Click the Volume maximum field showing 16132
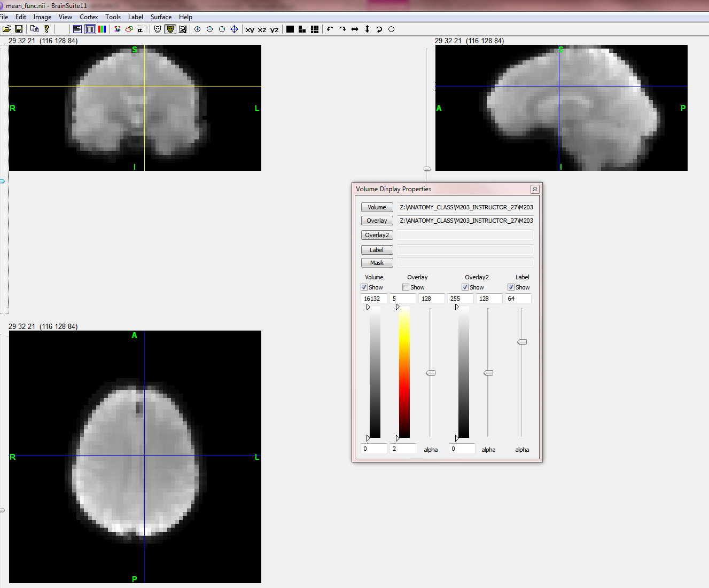Image resolution: width=709 pixels, height=588 pixels. pyautogui.click(x=374, y=299)
